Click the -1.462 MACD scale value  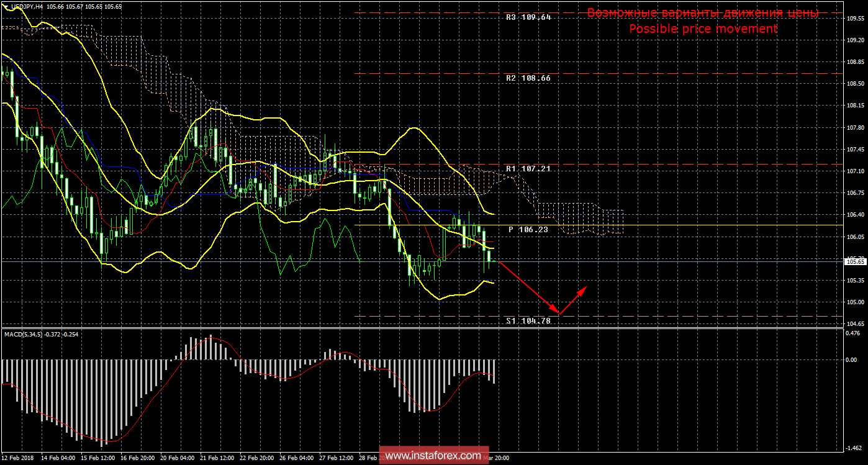point(854,448)
